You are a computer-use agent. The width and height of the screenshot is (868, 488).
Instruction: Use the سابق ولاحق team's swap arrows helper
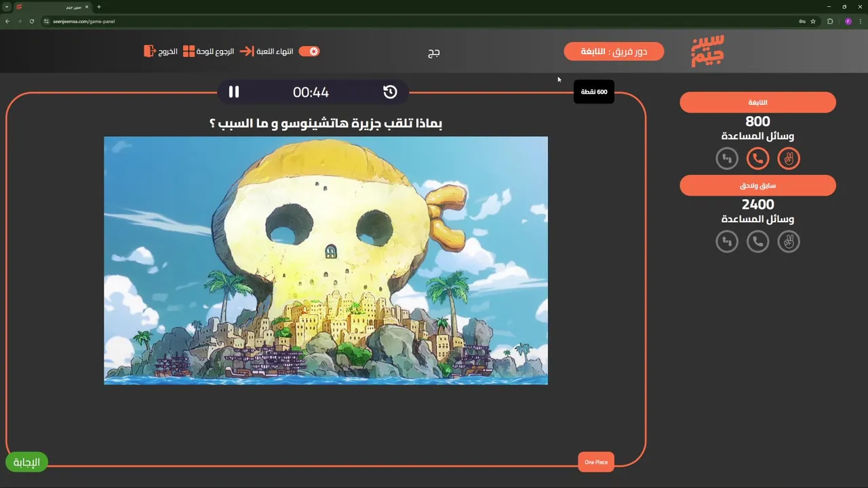pyautogui.click(x=727, y=241)
